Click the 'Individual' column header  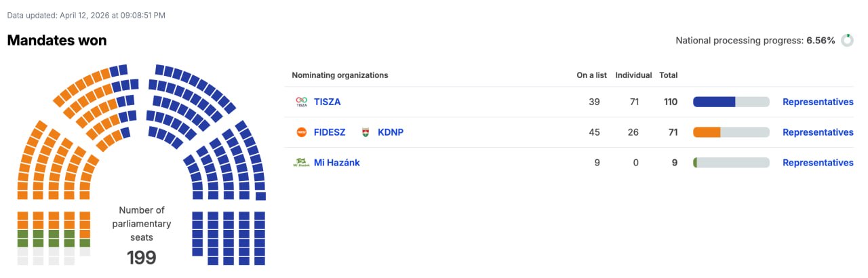(633, 75)
